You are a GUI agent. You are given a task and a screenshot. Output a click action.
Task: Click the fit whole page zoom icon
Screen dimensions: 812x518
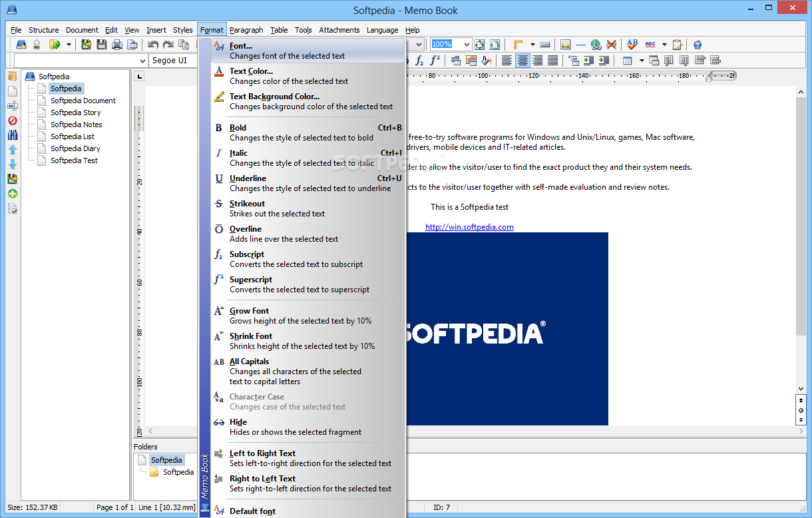click(x=480, y=45)
